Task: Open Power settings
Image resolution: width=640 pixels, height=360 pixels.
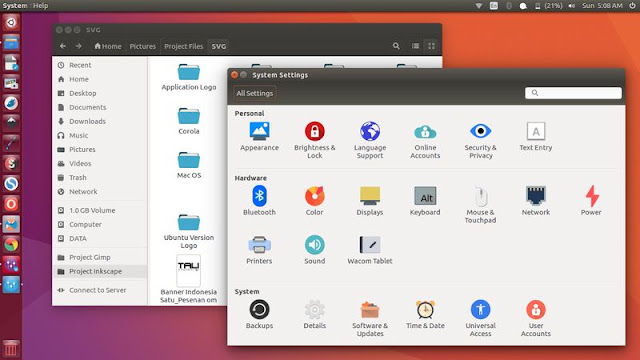Action: tap(591, 200)
